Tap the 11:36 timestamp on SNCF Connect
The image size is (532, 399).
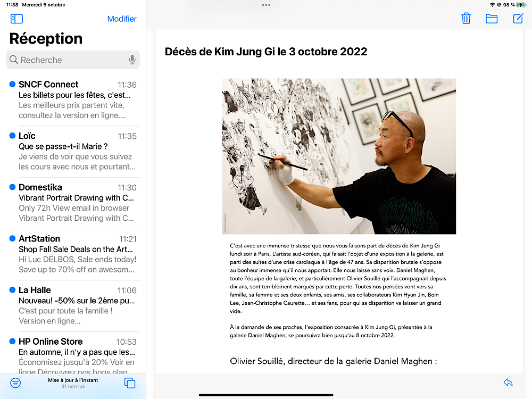(127, 85)
